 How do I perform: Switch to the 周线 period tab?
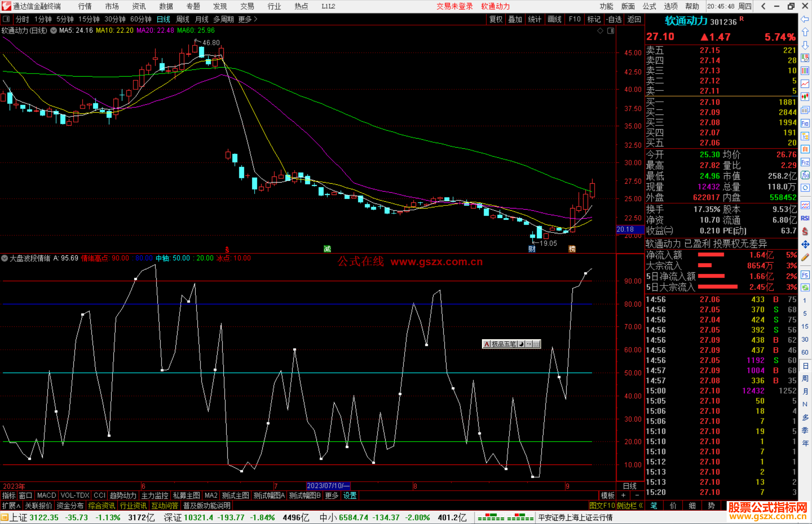[183, 19]
